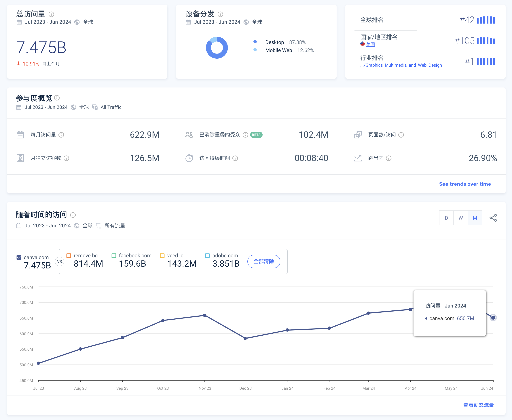The height and width of the screenshot is (420, 512).
Task: Click info icon next to 参与度概览
Action: pyautogui.click(x=57, y=98)
